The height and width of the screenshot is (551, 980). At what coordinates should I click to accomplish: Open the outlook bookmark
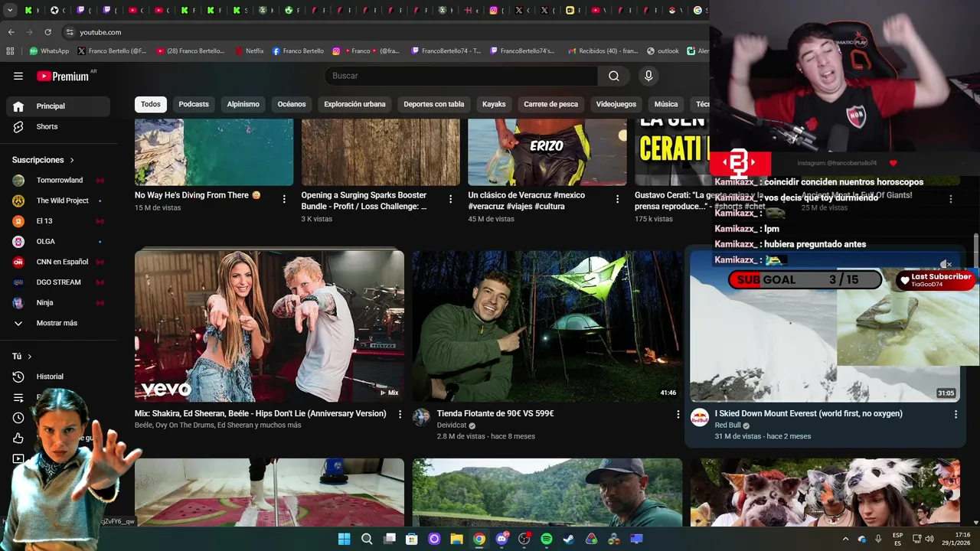pyautogui.click(x=663, y=51)
